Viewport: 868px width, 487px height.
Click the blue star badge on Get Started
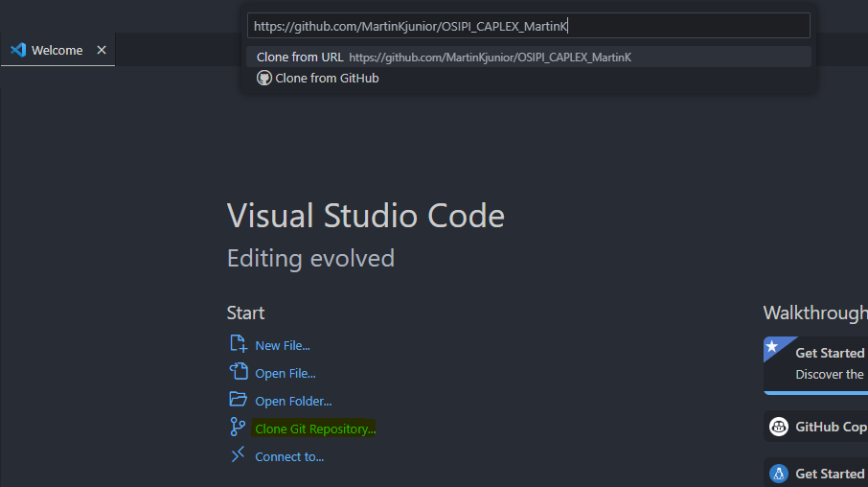click(772, 346)
